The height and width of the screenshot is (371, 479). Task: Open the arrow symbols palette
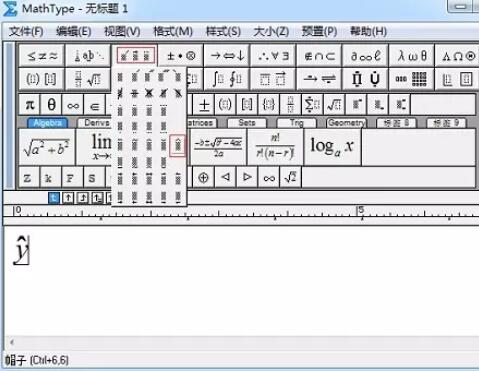(227, 56)
